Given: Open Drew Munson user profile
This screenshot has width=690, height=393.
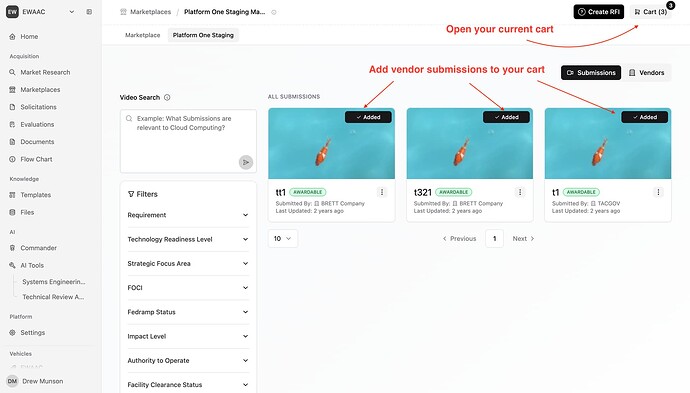Looking at the screenshot, I should click(35, 381).
